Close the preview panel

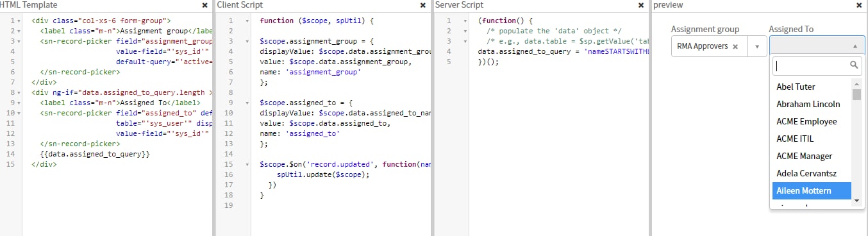[859, 5]
